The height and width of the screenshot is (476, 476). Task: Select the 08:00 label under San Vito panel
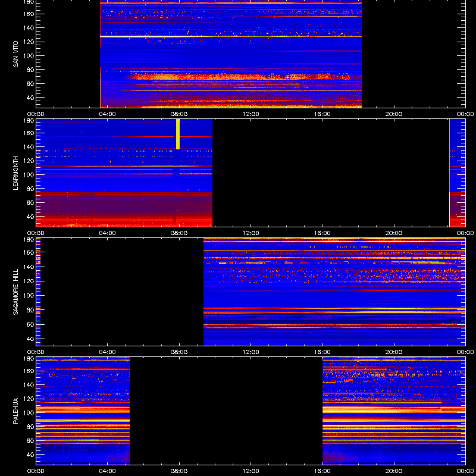pos(179,114)
